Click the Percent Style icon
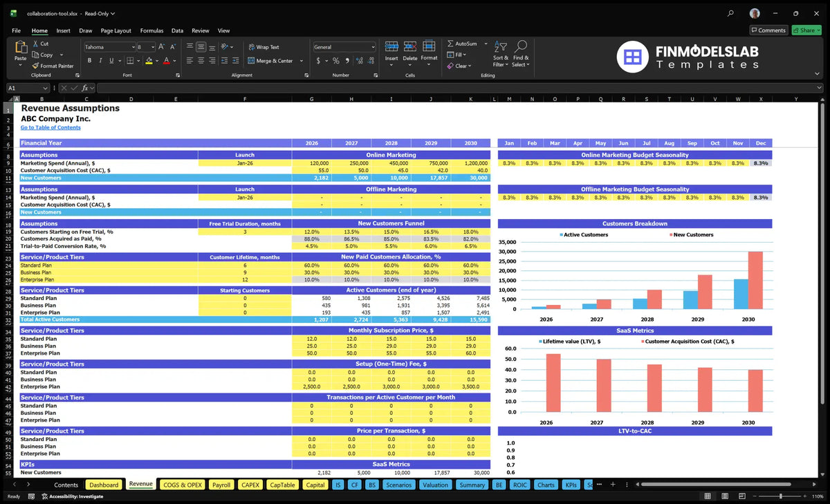 [x=336, y=61]
